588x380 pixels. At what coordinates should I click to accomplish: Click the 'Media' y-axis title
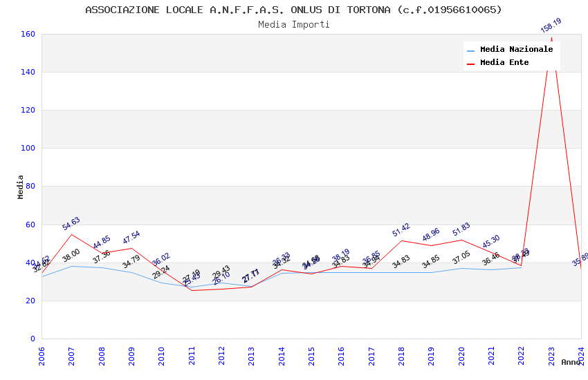tap(20, 187)
